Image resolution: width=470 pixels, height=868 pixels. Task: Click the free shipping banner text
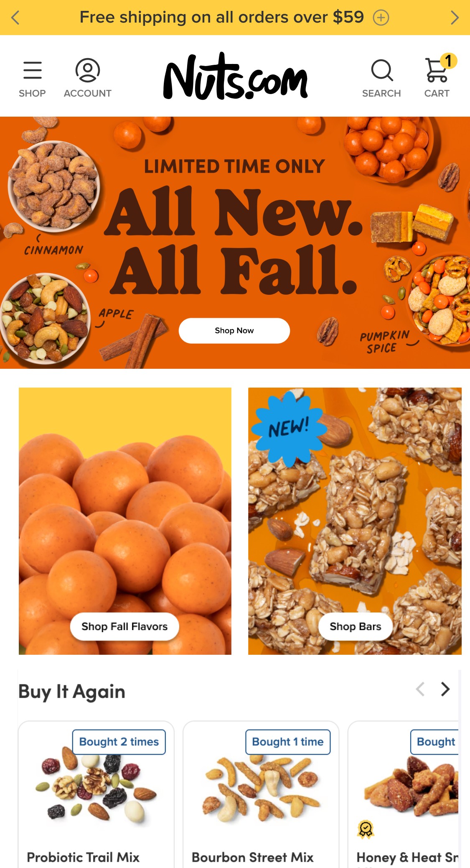coord(222,18)
